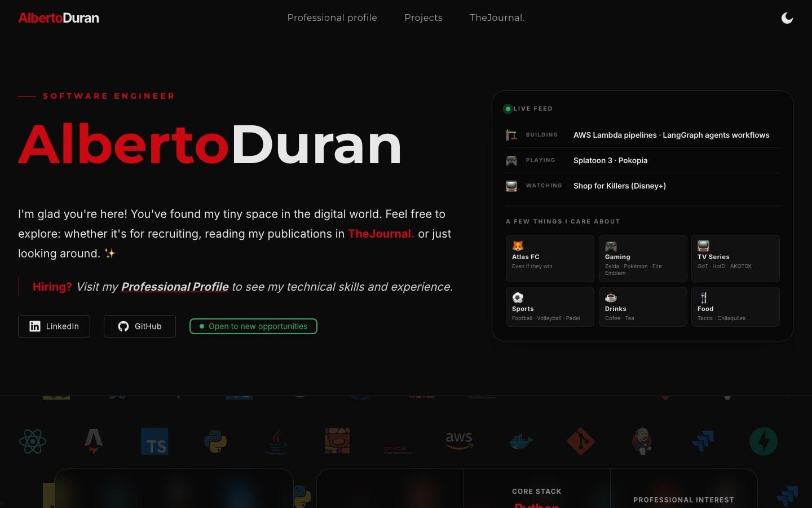The height and width of the screenshot is (508, 812).
Task: Click the AWS logo icon
Action: pyautogui.click(x=459, y=440)
